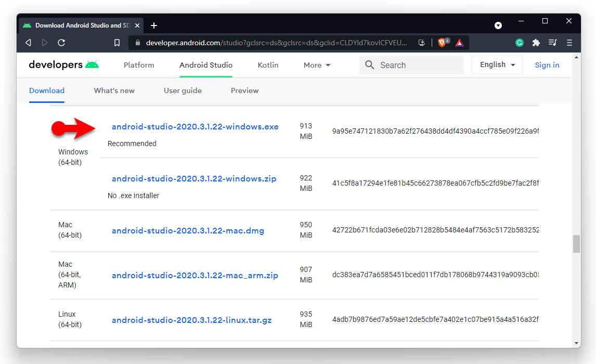
Task: Click the Sign in link
Action: click(x=547, y=65)
